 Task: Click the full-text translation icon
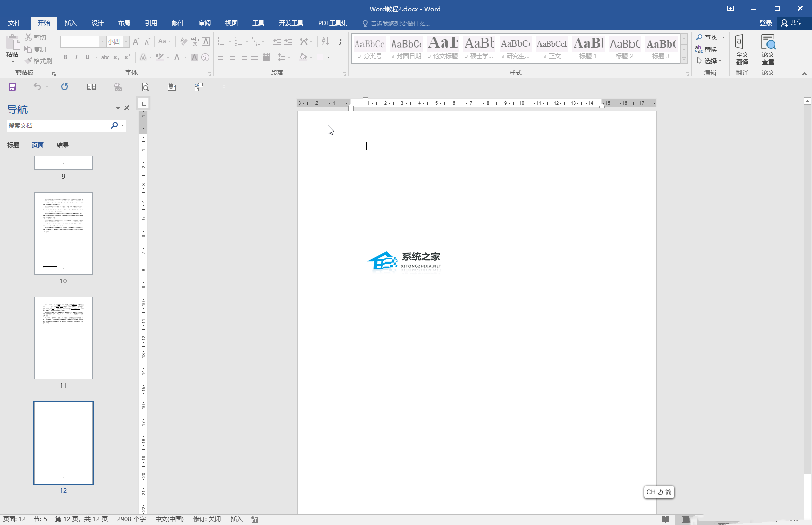pyautogui.click(x=742, y=49)
